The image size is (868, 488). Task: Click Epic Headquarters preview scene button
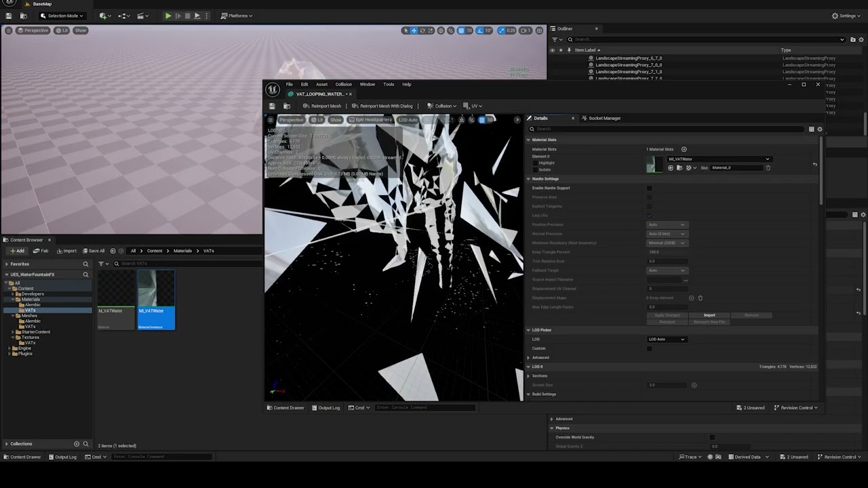click(370, 120)
